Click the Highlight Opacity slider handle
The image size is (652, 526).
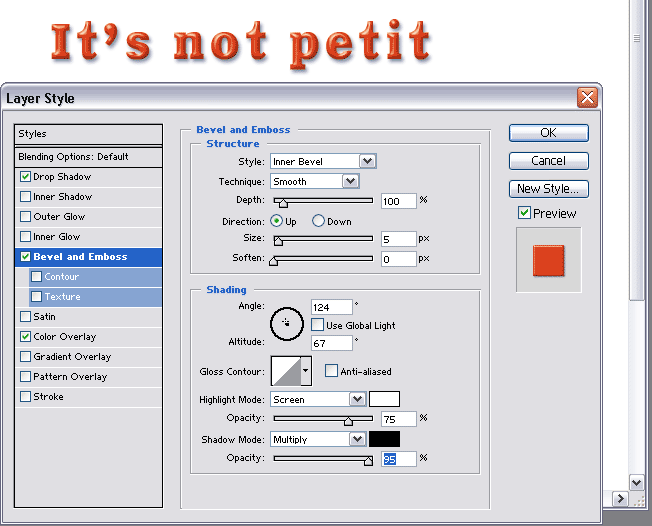[x=348, y=421]
